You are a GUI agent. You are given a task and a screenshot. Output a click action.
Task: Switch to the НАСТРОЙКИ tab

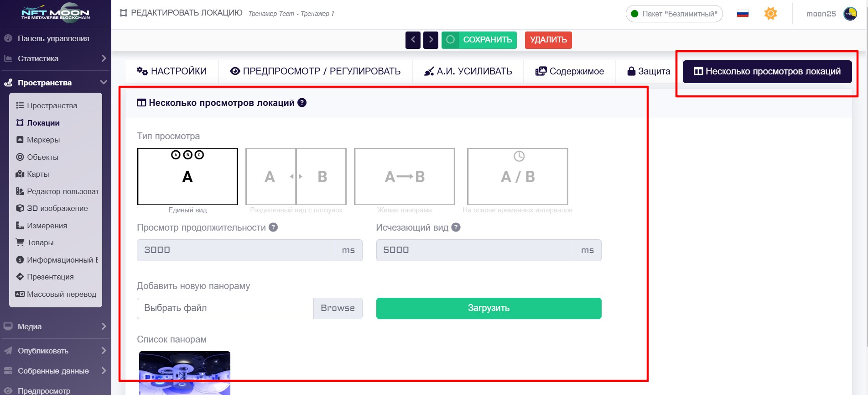tap(172, 71)
